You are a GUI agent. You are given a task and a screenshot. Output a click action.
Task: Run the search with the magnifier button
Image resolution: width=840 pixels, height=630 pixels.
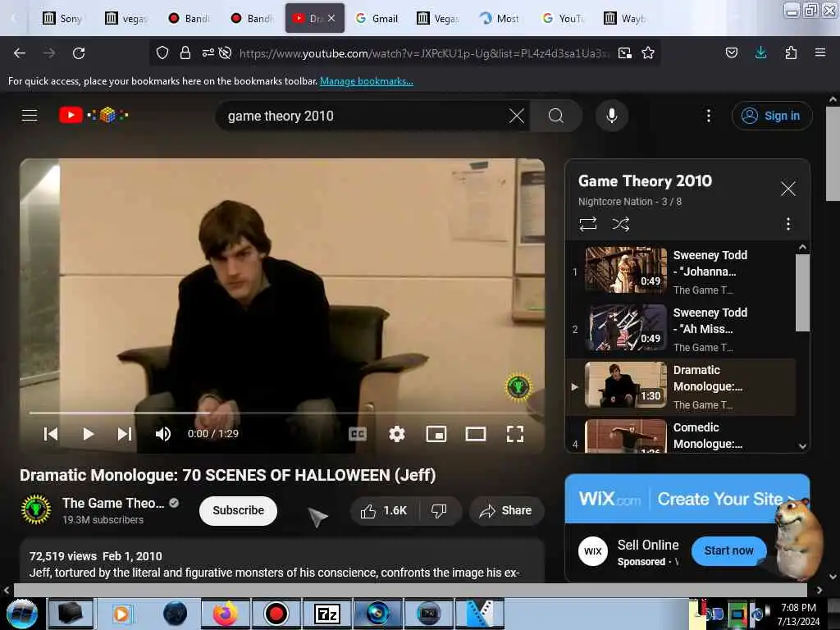coord(555,116)
